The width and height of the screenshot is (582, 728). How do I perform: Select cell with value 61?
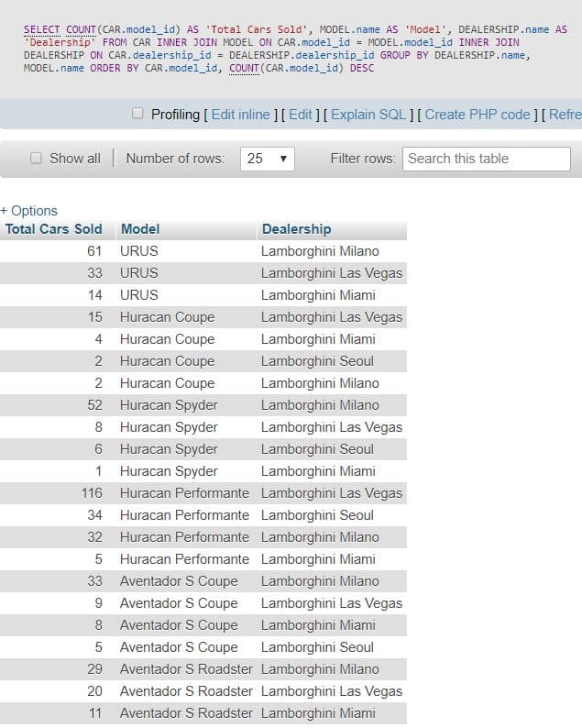click(x=94, y=251)
